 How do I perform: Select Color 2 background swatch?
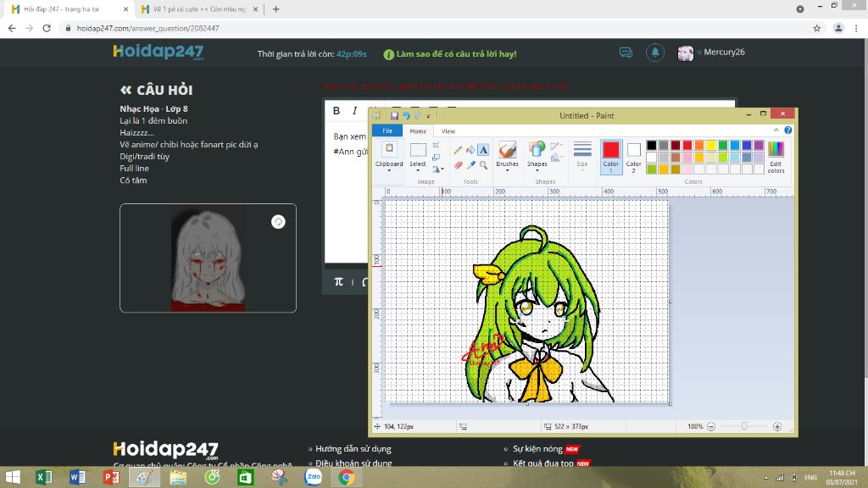point(634,157)
